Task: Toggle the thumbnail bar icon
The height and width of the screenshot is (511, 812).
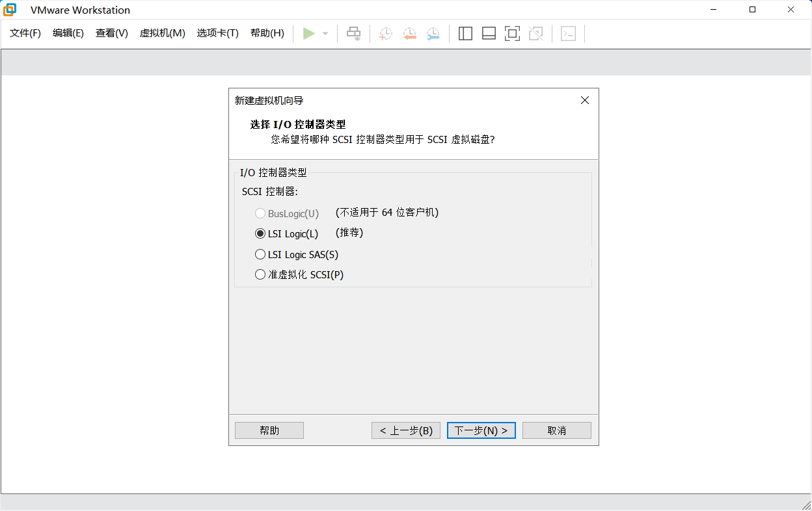Action: tap(489, 34)
